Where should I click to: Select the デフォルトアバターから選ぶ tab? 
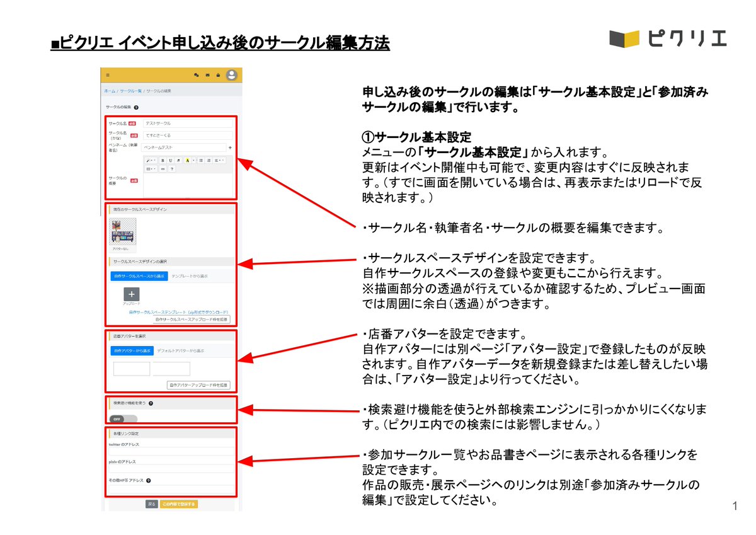(180, 350)
